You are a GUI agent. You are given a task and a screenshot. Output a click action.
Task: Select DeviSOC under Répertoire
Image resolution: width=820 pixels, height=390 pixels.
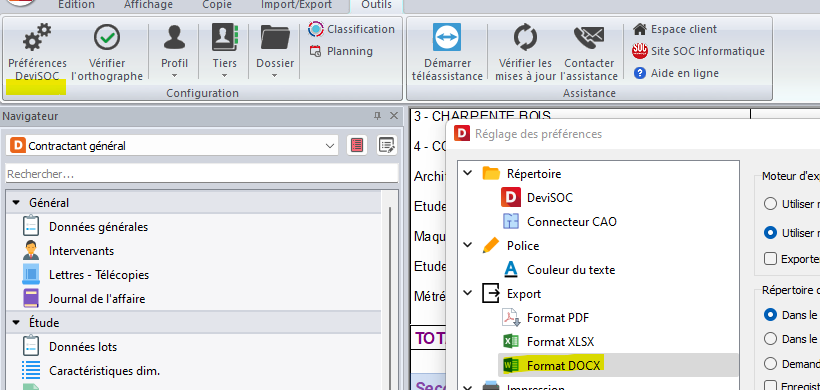click(x=550, y=198)
